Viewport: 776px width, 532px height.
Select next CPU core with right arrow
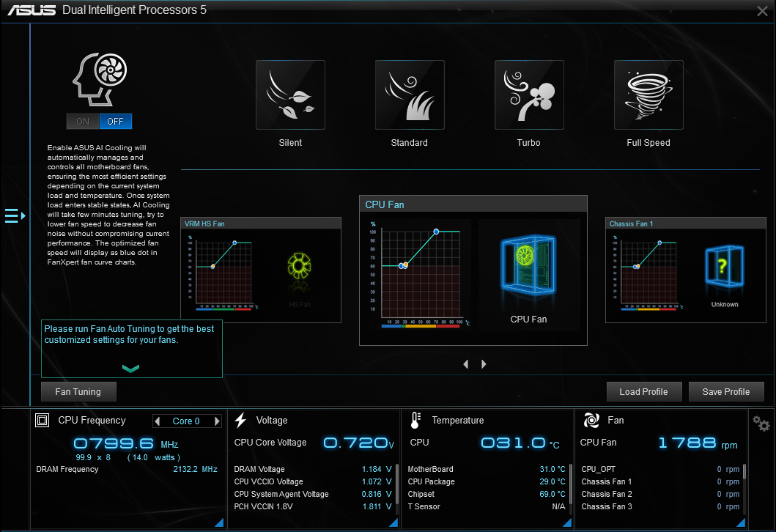tap(217, 421)
